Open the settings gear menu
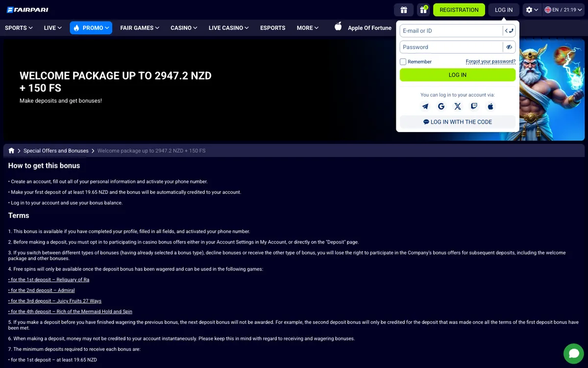Screen dimensions: 588x368 tap(532, 10)
